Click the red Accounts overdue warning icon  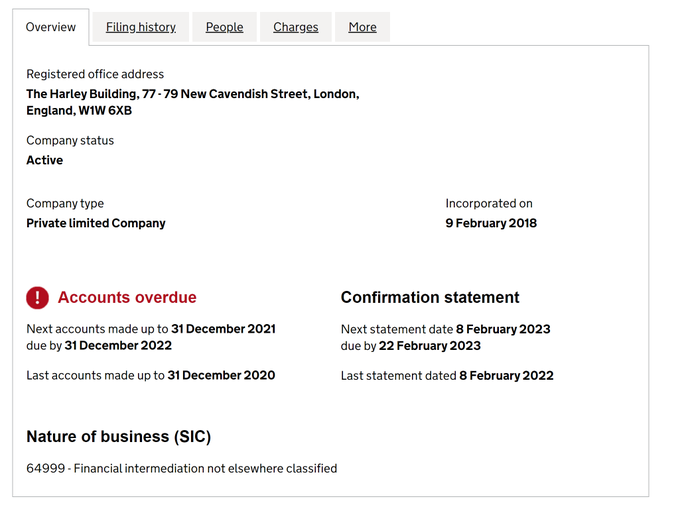click(37, 297)
